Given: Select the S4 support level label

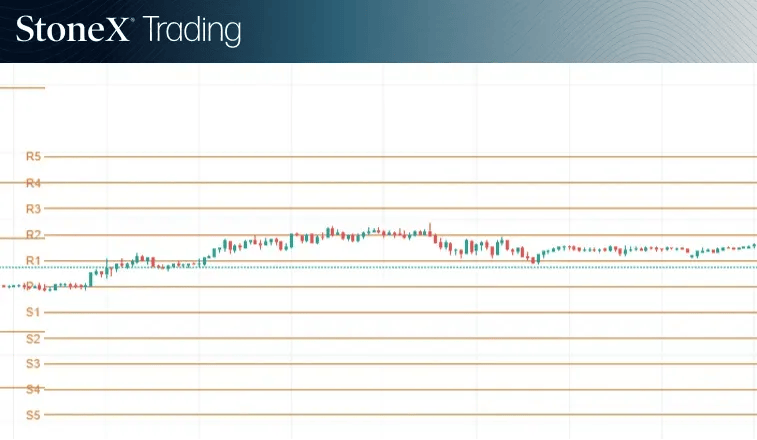Looking at the screenshot, I should pyautogui.click(x=33, y=389).
